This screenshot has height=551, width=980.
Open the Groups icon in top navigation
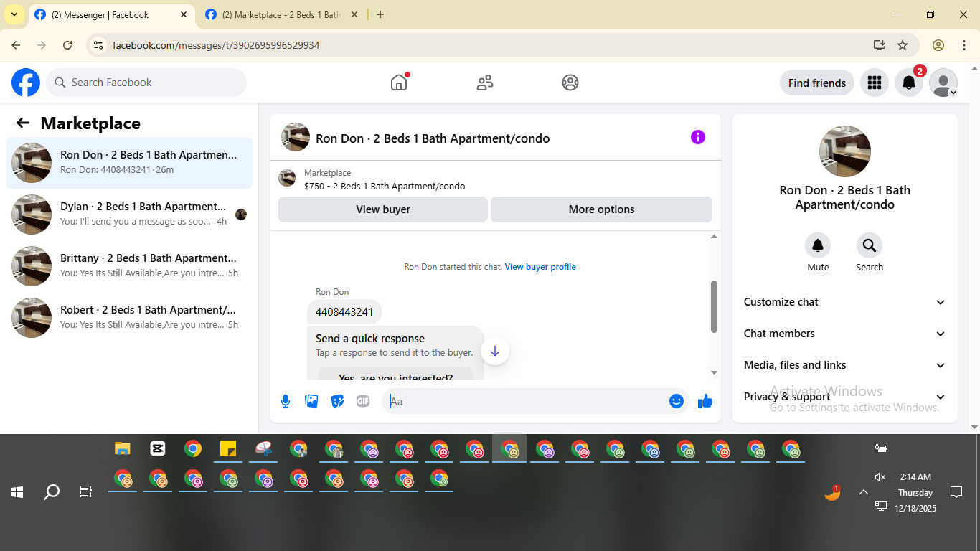(x=570, y=83)
